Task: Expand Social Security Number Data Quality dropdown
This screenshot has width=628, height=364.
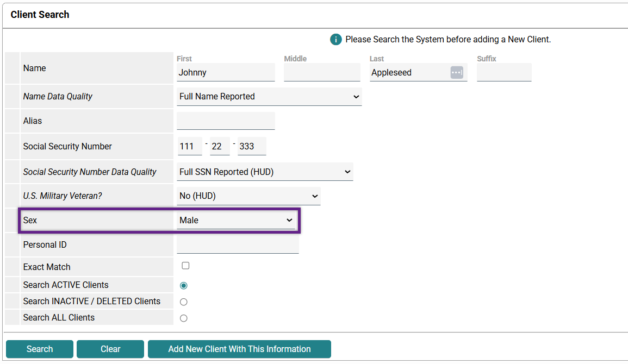Action: tap(265, 172)
